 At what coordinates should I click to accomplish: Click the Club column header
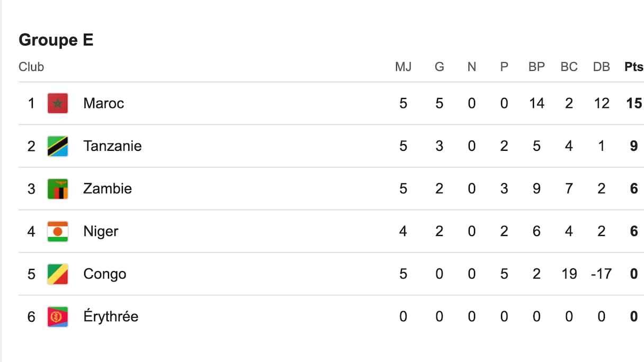(x=31, y=67)
